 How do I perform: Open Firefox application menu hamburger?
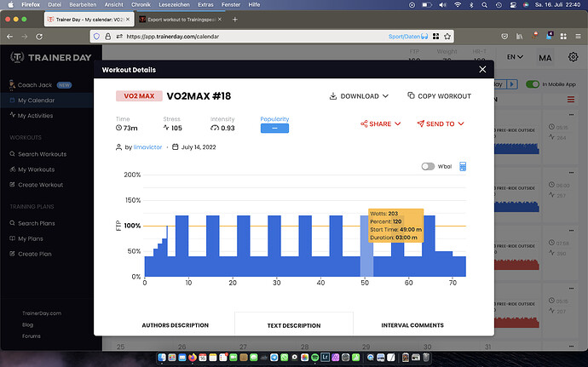pos(578,37)
